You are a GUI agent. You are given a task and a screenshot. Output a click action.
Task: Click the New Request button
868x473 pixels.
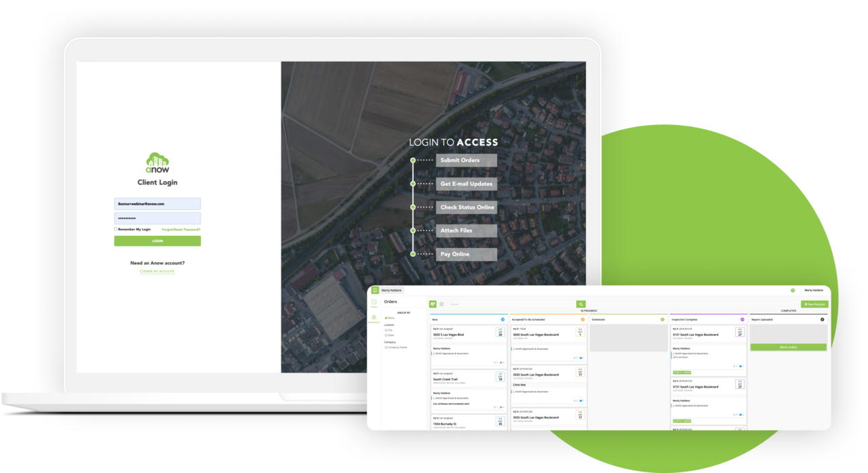814,304
